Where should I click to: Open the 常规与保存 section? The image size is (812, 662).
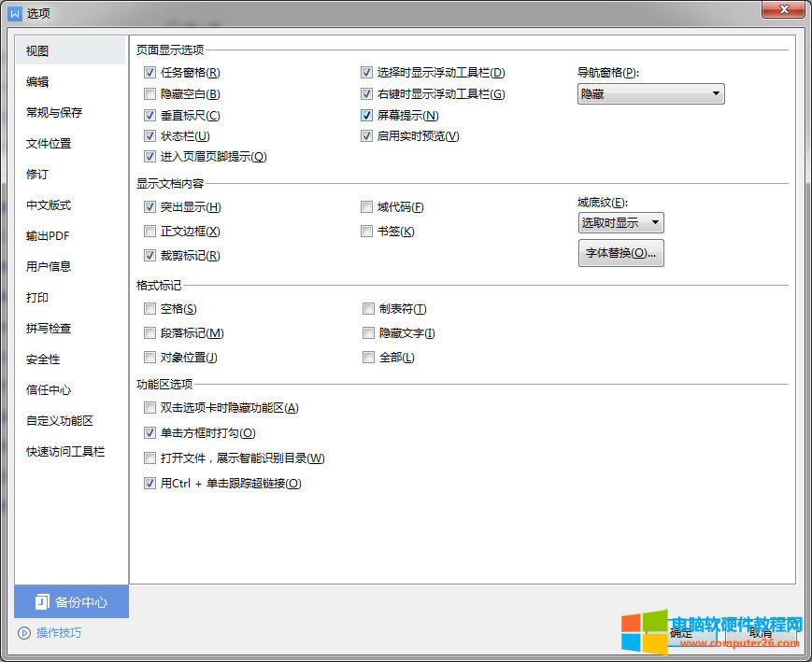[54, 113]
